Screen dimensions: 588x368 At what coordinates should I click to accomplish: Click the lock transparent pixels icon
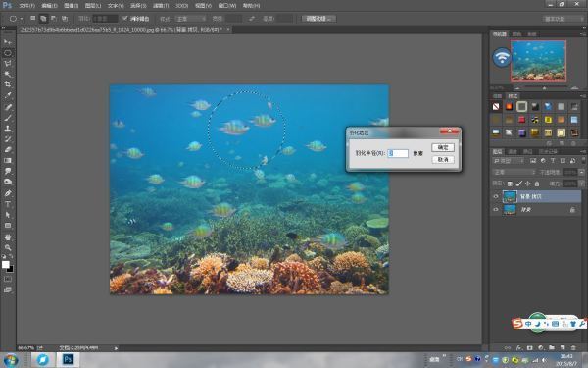click(x=510, y=184)
